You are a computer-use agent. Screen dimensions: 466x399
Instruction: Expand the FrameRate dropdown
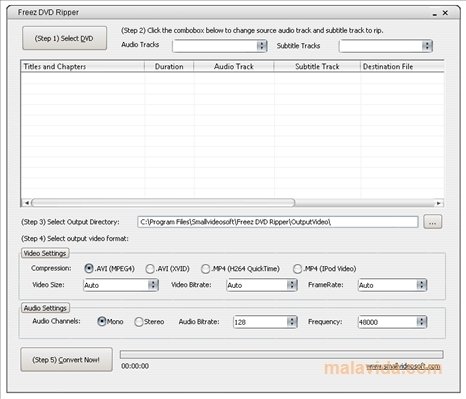click(x=392, y=285)
